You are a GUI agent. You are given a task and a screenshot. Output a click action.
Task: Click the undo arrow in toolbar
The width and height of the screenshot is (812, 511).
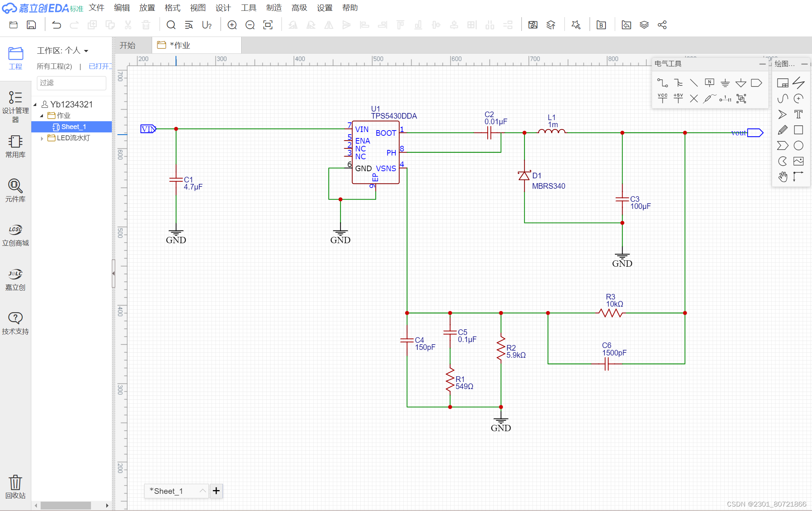(x=57, y=25)
